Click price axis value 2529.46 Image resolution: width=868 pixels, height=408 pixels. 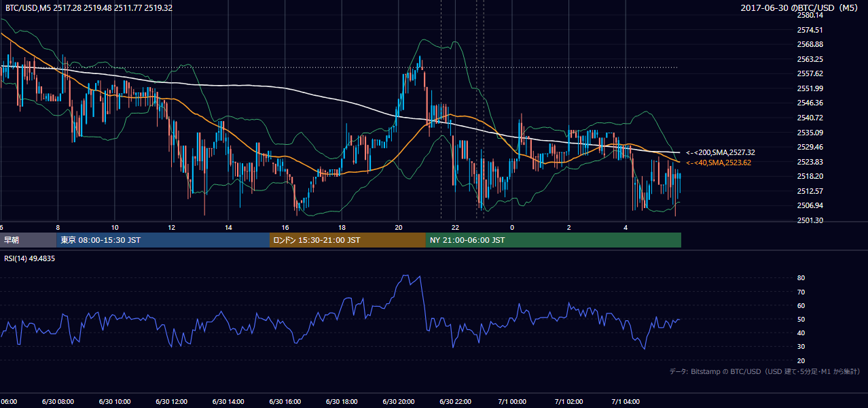(x=810, y=147)
